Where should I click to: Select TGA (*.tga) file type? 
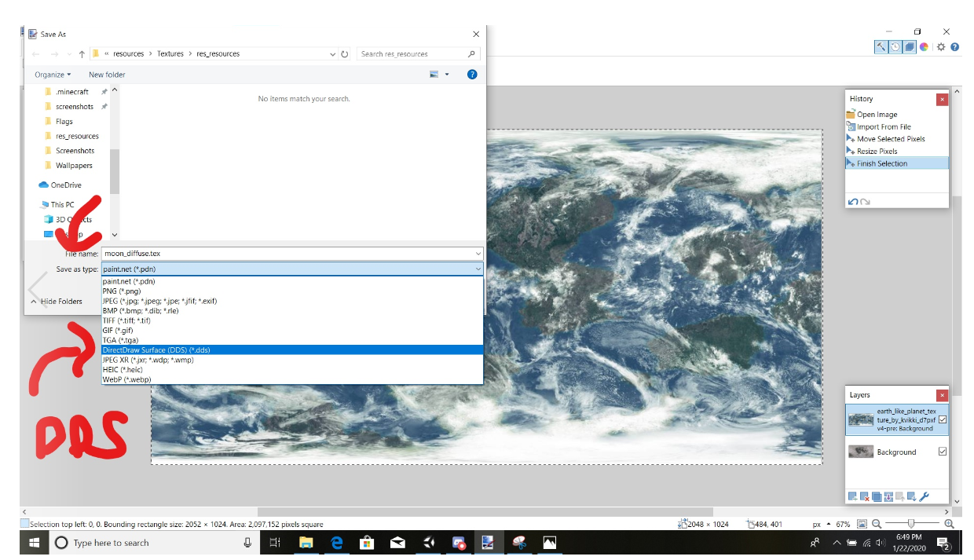click(x=291, y=340)
